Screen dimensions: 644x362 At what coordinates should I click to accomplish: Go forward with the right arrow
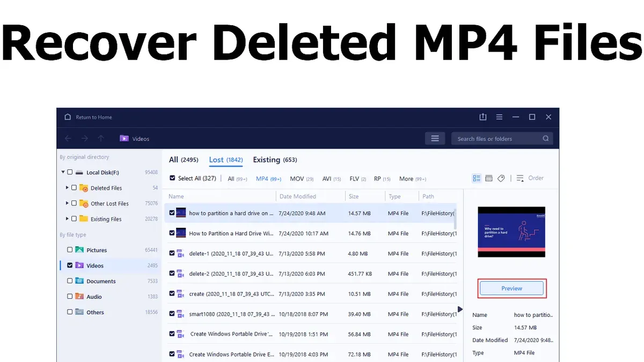click(x=84, y=138)
